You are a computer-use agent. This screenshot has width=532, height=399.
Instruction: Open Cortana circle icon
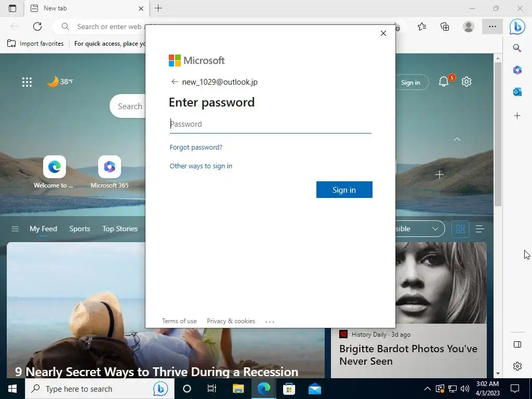point(187,389)
